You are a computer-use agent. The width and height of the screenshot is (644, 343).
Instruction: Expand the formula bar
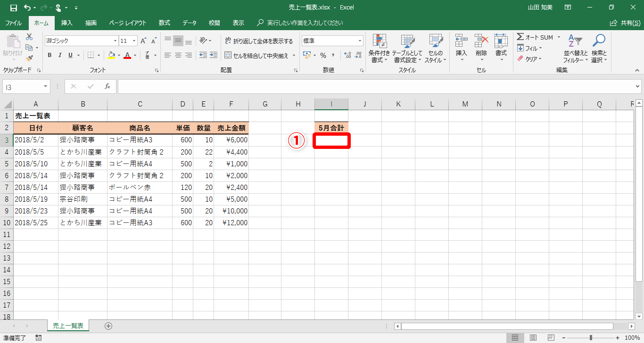pos(638,86)
